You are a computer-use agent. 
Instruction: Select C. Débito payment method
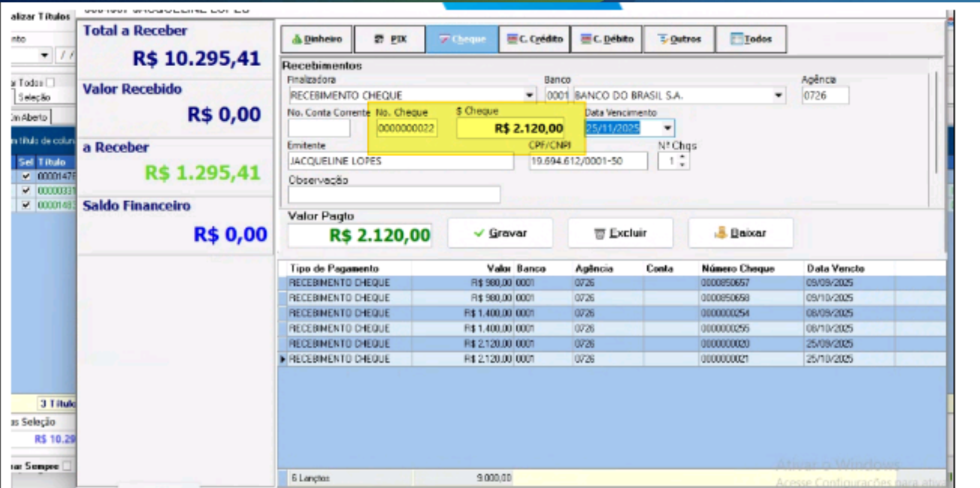click(x=606, y=39)
